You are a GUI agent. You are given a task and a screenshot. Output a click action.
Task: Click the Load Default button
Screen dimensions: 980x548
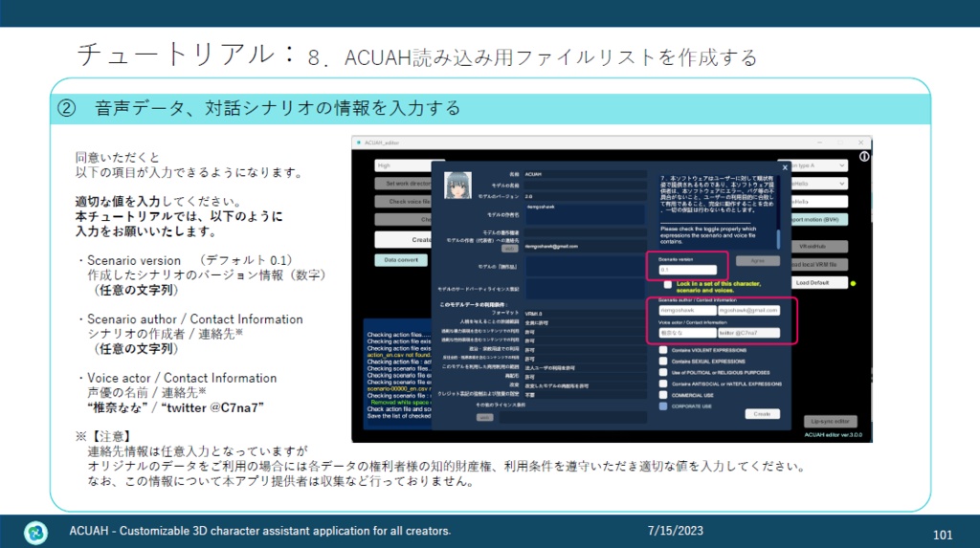click(x=819, y=283)
